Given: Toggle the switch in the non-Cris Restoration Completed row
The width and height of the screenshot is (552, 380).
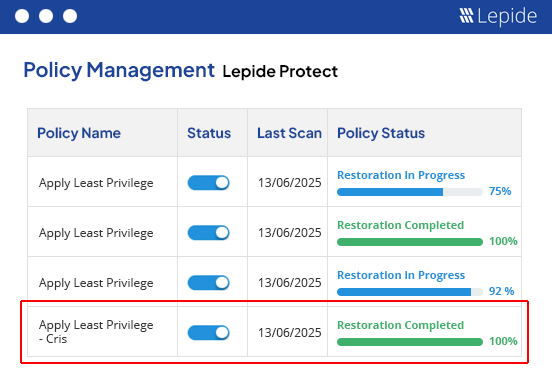Looking at the screenshot, I should (x=208, y=233).
